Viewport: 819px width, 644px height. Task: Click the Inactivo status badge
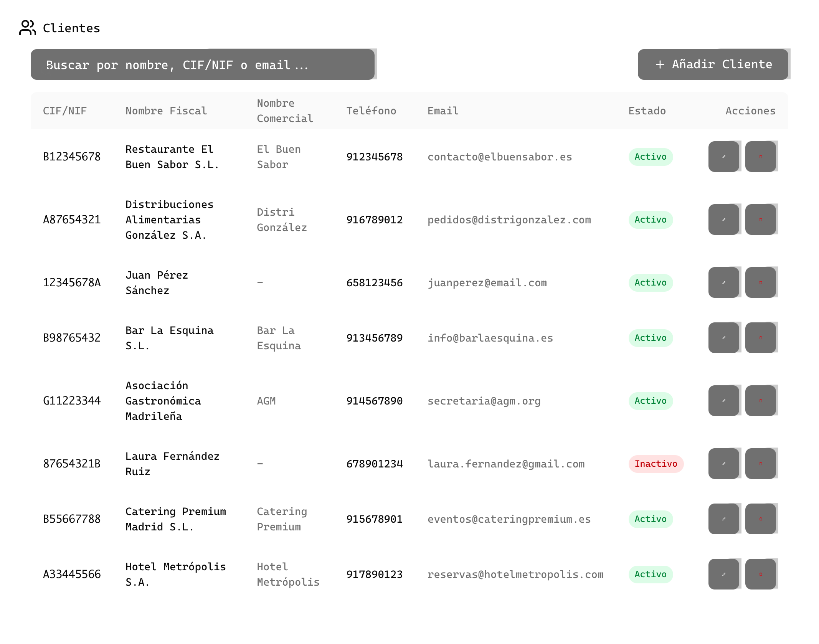pyautogui.click(x=656, y=464)
